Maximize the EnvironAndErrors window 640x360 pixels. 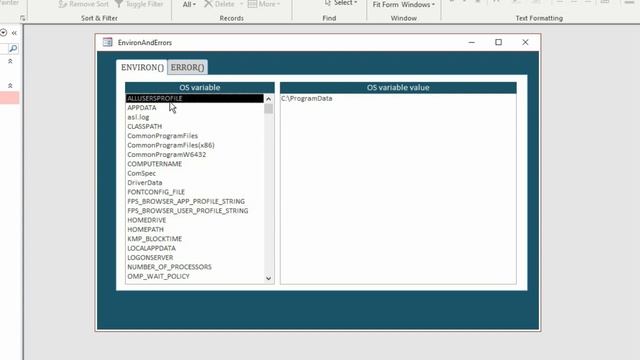coord(498,42)
